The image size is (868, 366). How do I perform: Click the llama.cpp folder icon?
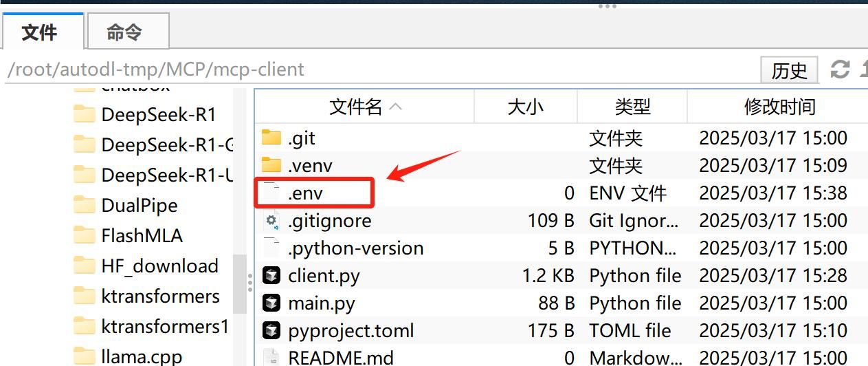[84, 356]
